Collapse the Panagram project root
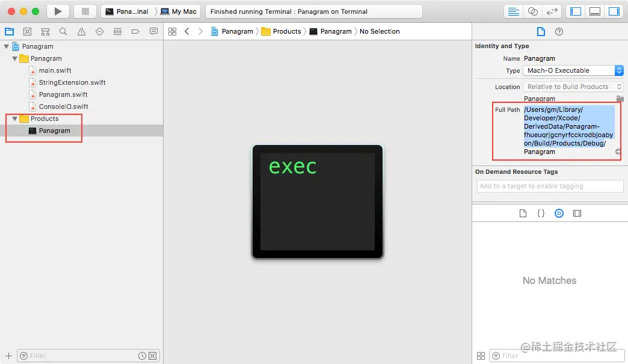Screen dimensions: 628x364 click(7, 46)
